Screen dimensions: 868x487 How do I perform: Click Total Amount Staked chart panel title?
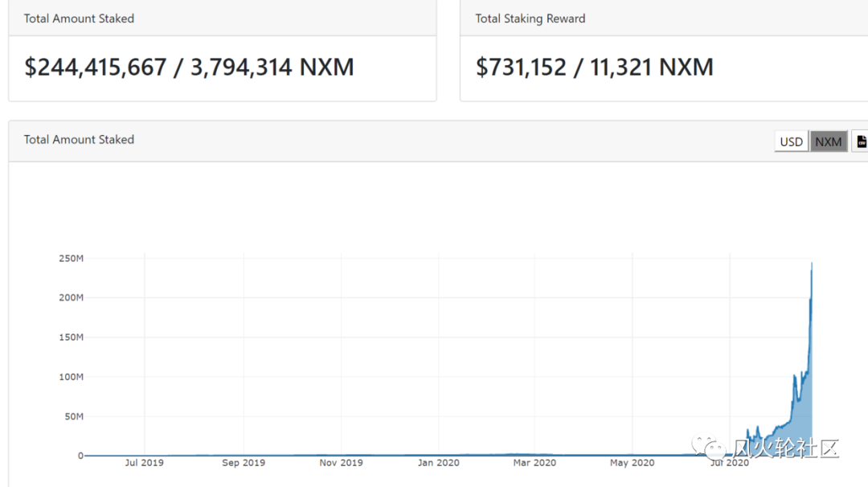coord(79,140)
